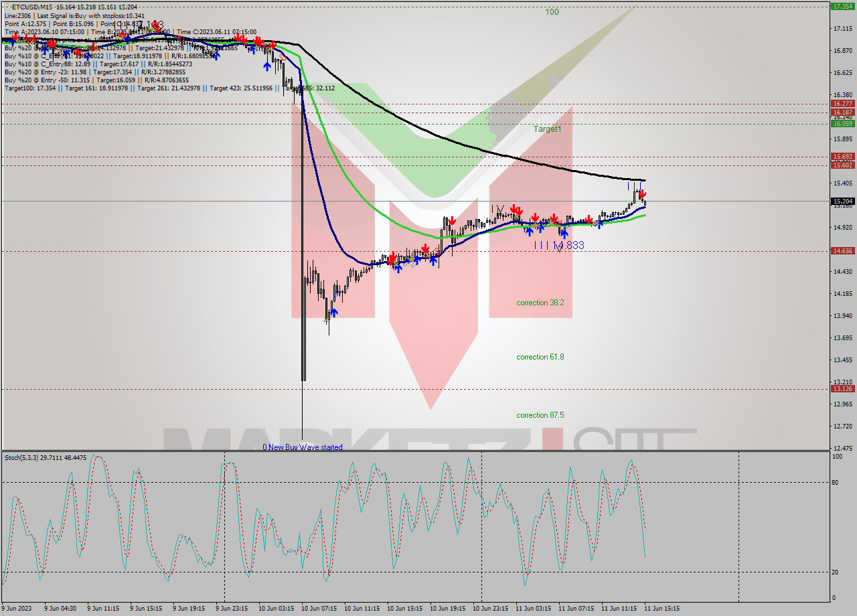Click the correction 38.2 retracement label

[x=540, y=302]
